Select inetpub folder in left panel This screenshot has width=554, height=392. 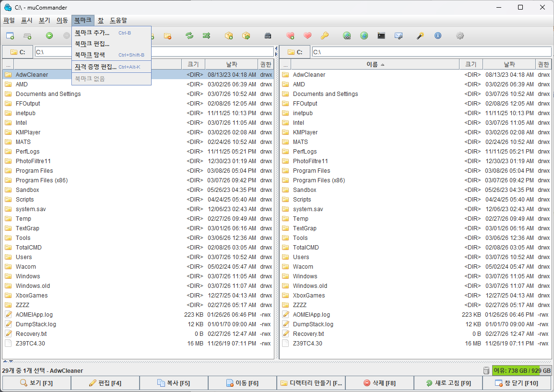point(138,113)
